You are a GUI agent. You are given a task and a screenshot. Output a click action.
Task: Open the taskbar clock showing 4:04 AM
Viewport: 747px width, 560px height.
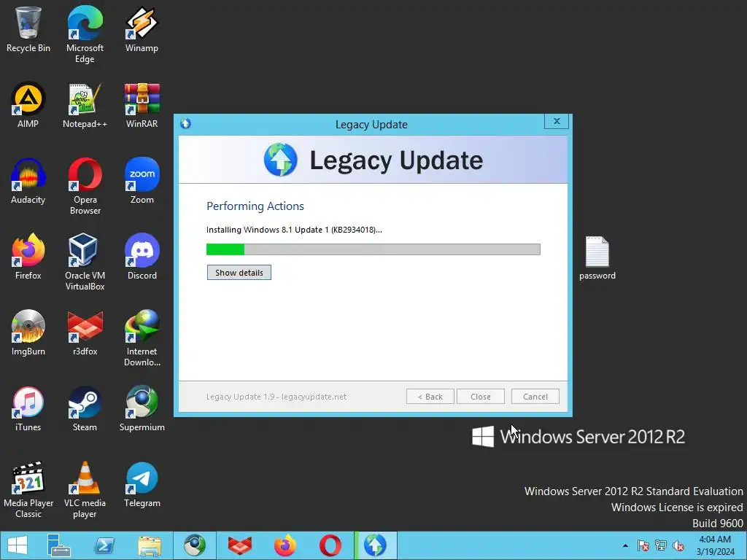[x=715, y=545]
